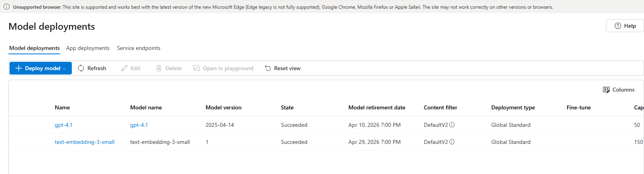The width and height of the screenshot is (644, 174).
Task: Switch to Service endpoints tab
Action: pyautogui.click(x=139, y=48)
